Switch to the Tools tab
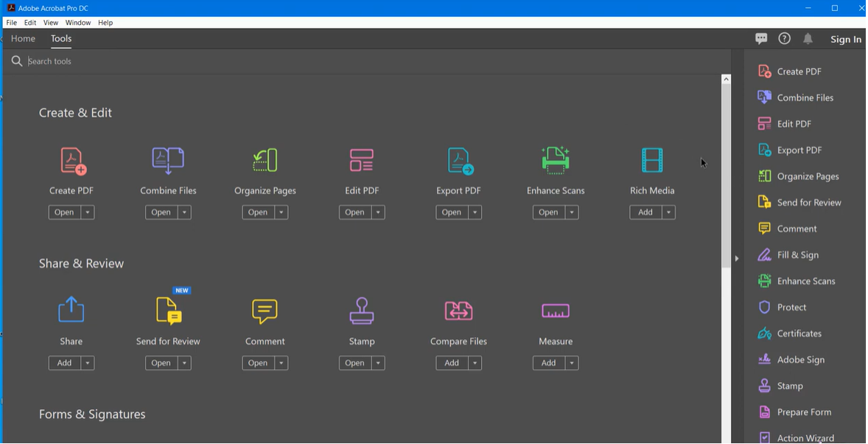 pos(61,38)
